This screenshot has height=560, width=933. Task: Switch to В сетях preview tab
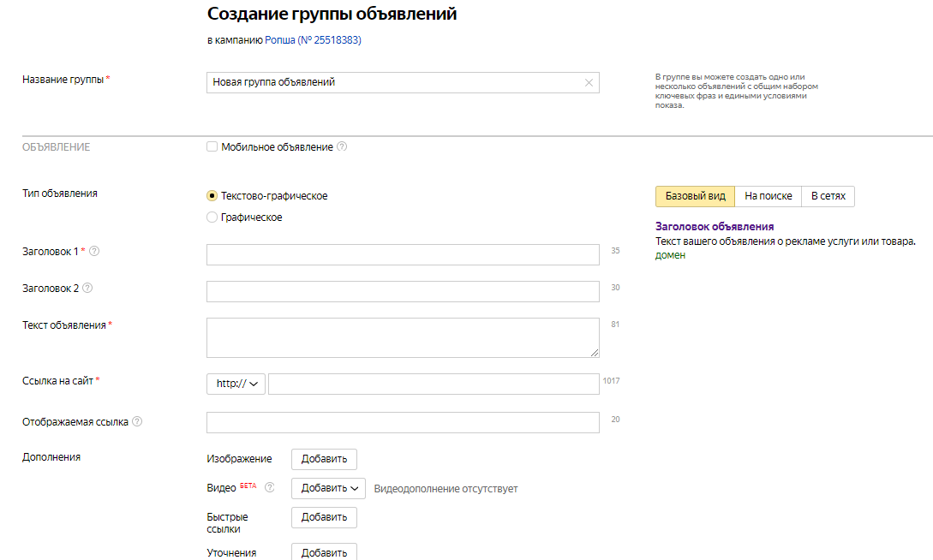tap(828, 196)
